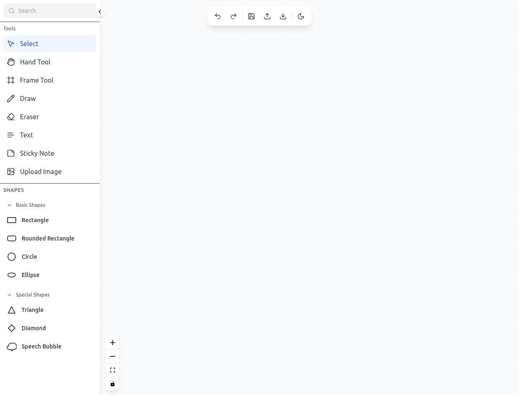Select the Eraser tool

(x=50, y=117)
